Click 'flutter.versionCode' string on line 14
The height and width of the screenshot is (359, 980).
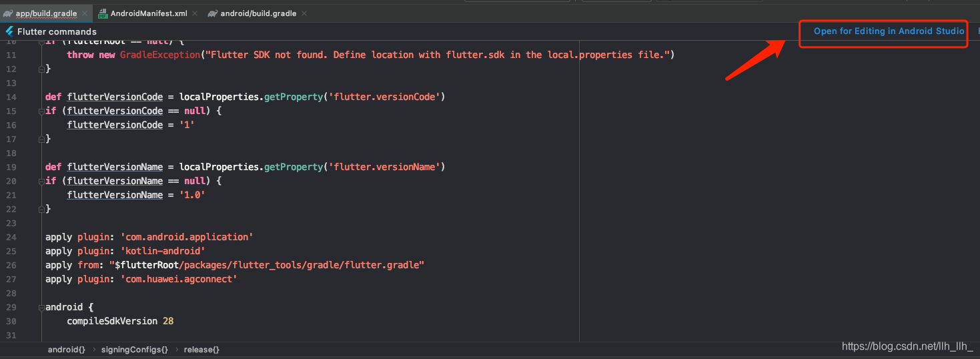(383, 97)
